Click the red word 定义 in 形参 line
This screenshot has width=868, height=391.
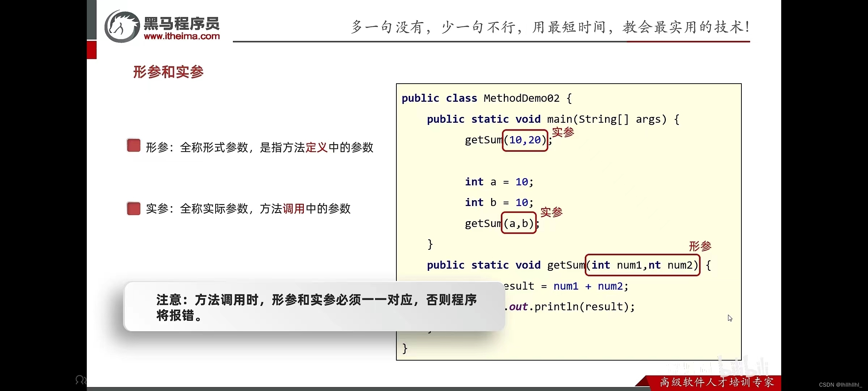[x=316, y=147]
